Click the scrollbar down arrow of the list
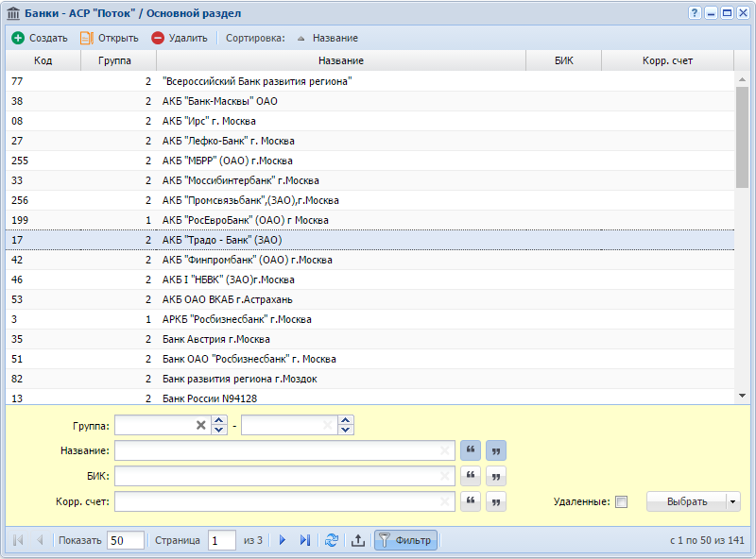756x559 pixels. pos(742,396)
